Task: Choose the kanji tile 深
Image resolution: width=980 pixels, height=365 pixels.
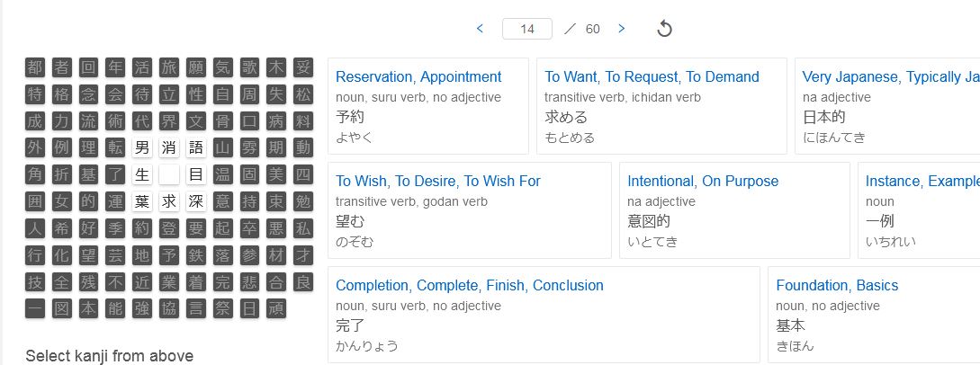Action: pos(196,201)
